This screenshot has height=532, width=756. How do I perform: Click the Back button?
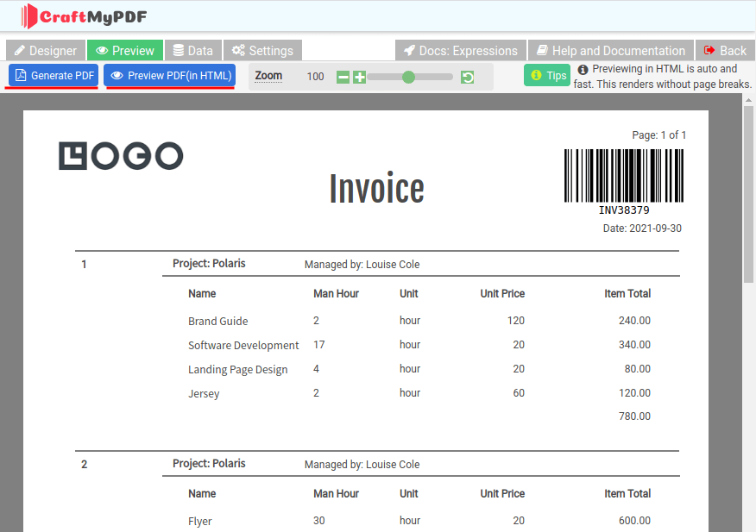[x=726, y=50]
